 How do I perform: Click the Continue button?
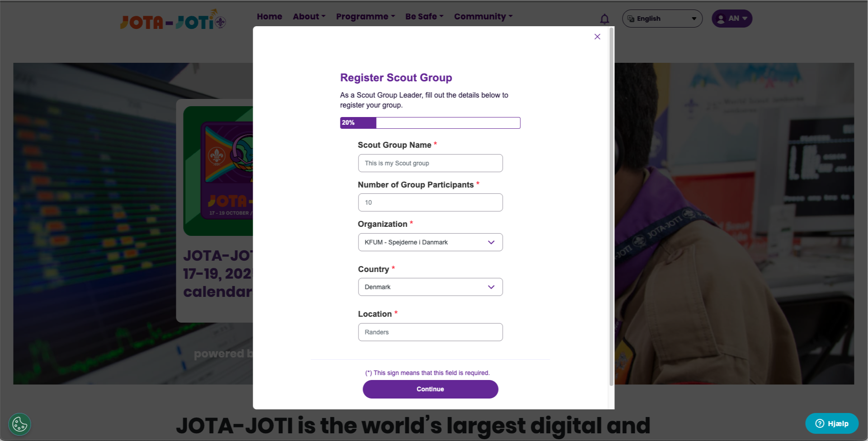[x=430, y=389]
